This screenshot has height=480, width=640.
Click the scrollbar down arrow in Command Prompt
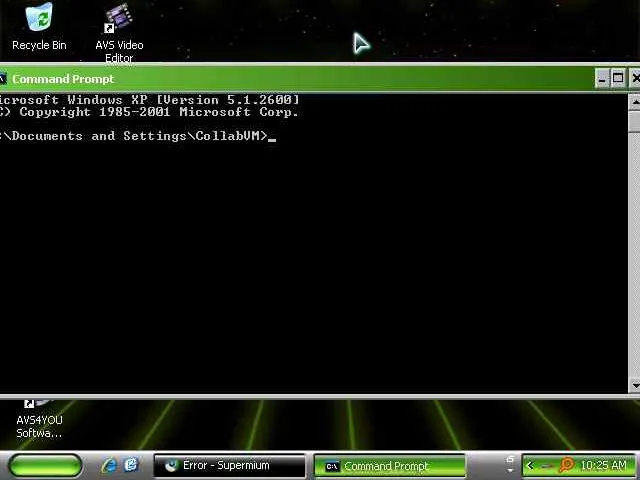point(634,385)
